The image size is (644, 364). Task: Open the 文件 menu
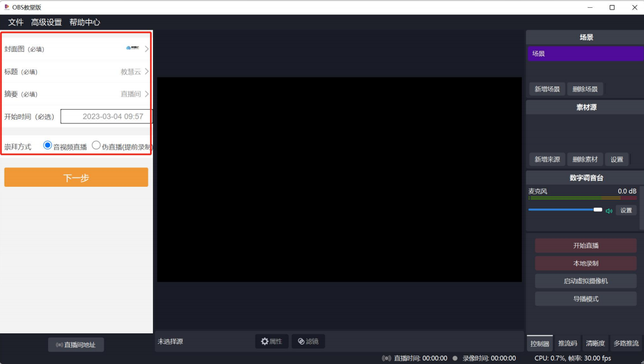(15, 22)
